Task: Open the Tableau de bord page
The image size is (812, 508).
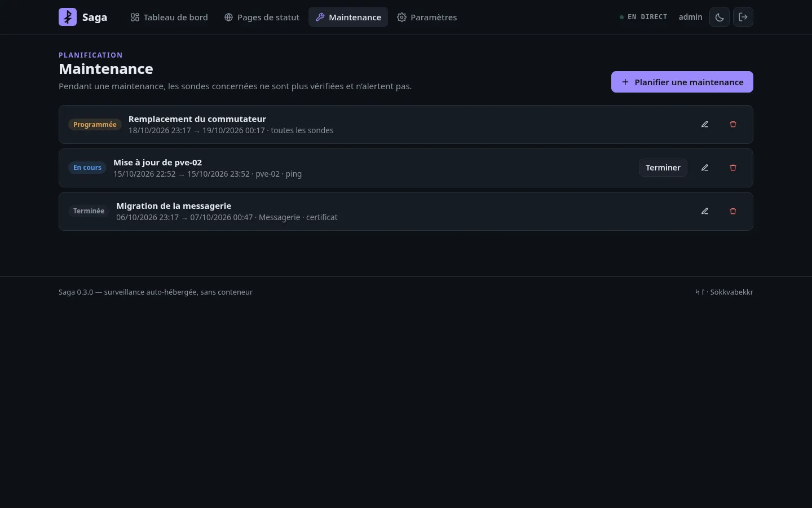Action: [x=169, y=17]
